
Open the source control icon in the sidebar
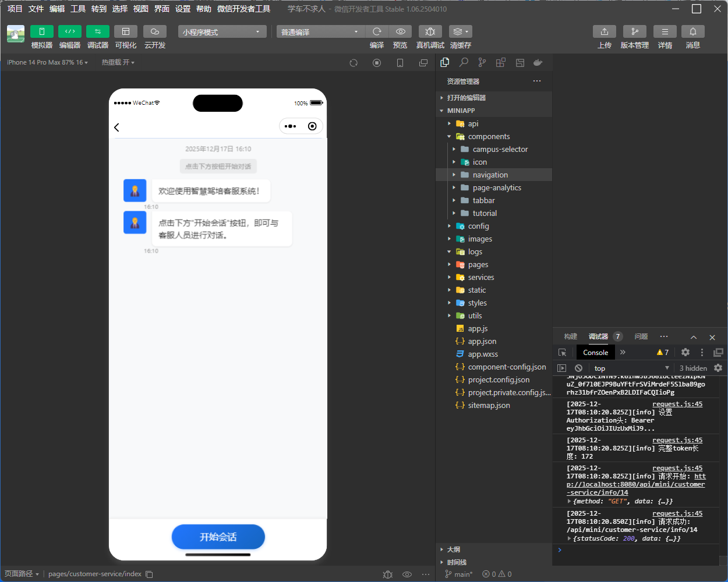pos(482,62)
